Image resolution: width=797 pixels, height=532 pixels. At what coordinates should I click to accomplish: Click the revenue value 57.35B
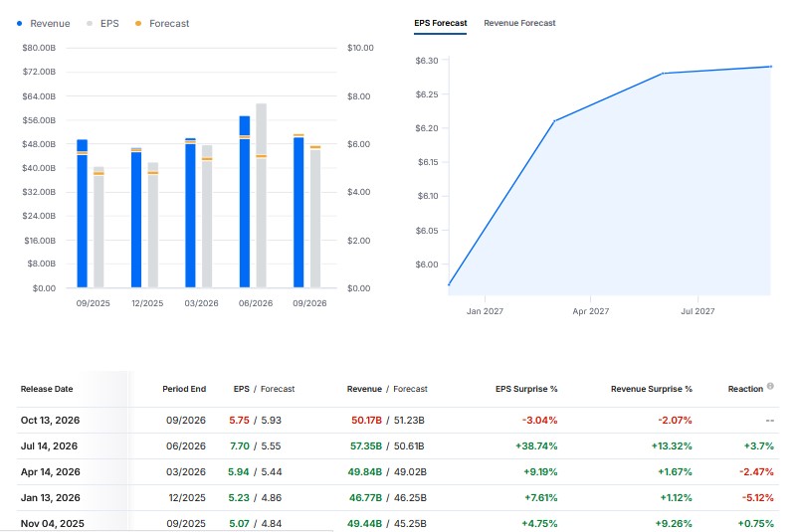[366, 446]
